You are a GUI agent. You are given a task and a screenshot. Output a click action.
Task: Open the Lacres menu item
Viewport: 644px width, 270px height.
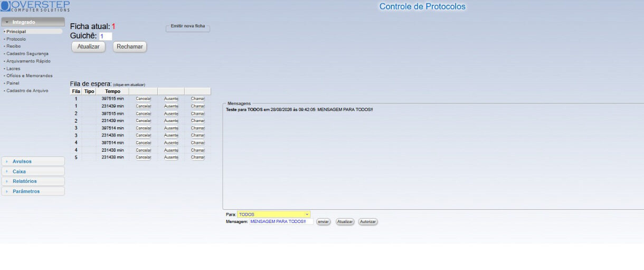click(13, 69)
